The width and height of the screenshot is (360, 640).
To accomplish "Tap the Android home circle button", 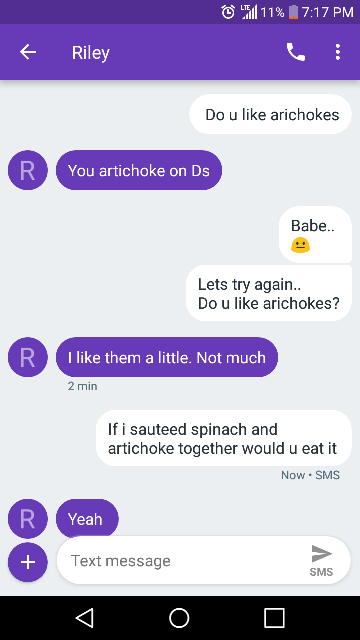I will click(179, 618).
